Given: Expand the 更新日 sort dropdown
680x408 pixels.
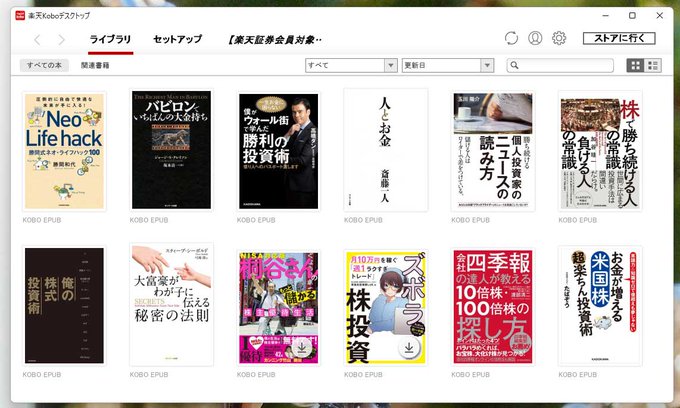Looking at the screenshot, I should click(448, 65).
